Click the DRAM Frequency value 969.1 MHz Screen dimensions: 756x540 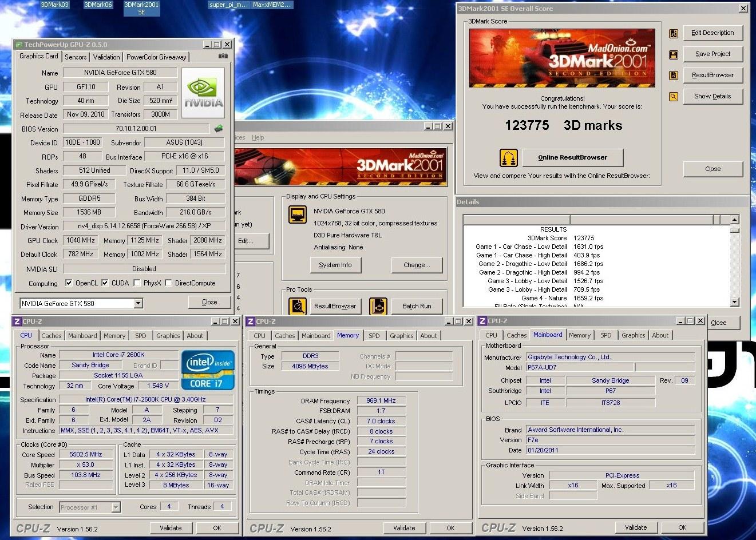pyautogui.click(x=381, y=400)
